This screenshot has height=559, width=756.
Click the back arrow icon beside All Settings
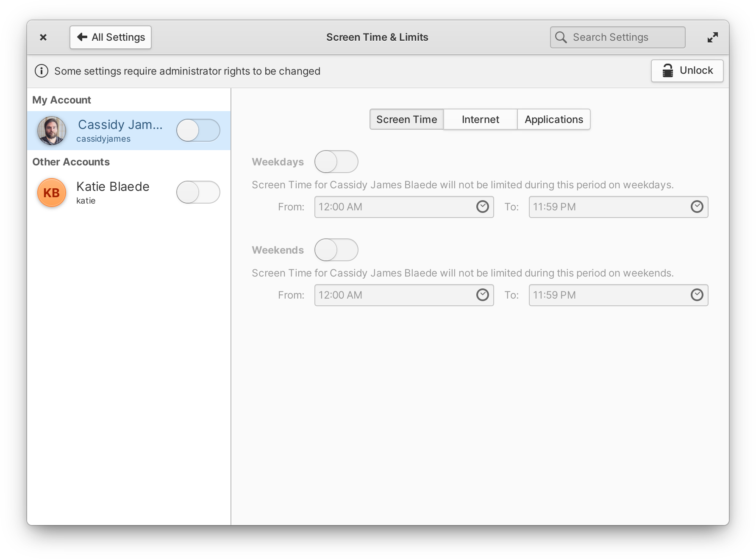pos(82,37)
